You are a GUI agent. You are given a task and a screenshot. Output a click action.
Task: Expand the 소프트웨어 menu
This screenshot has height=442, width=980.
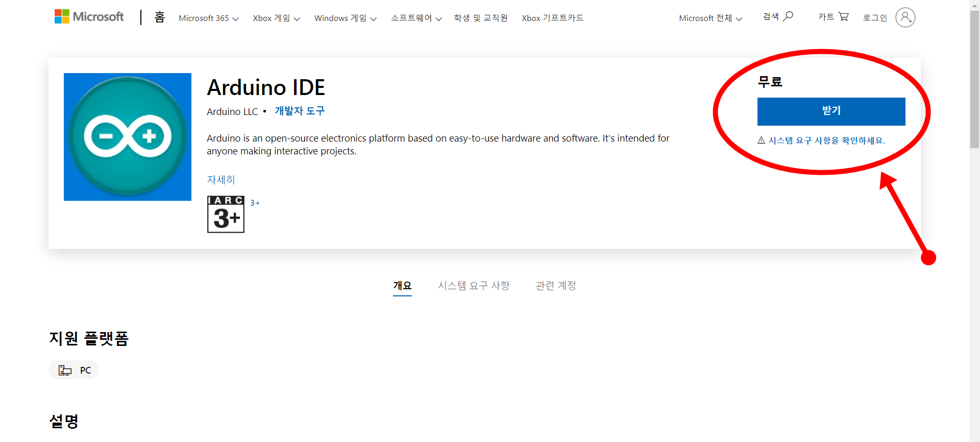coord(416,18)
